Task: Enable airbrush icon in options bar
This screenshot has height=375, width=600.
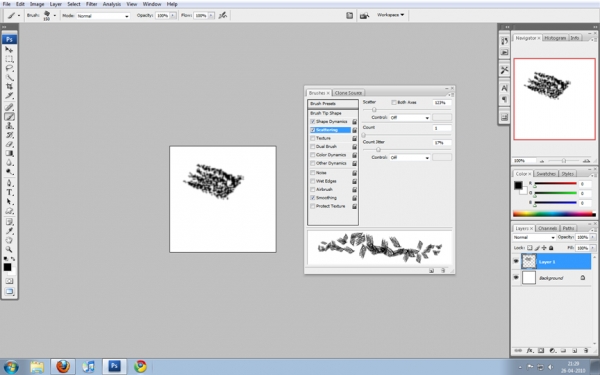Action: click(223, 15)
